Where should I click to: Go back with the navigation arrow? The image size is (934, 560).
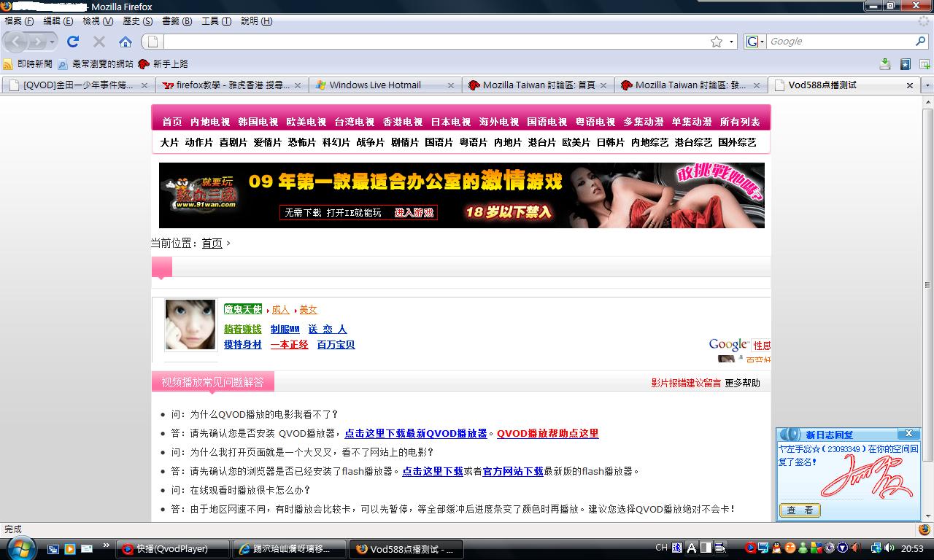[x=16, y=42]
